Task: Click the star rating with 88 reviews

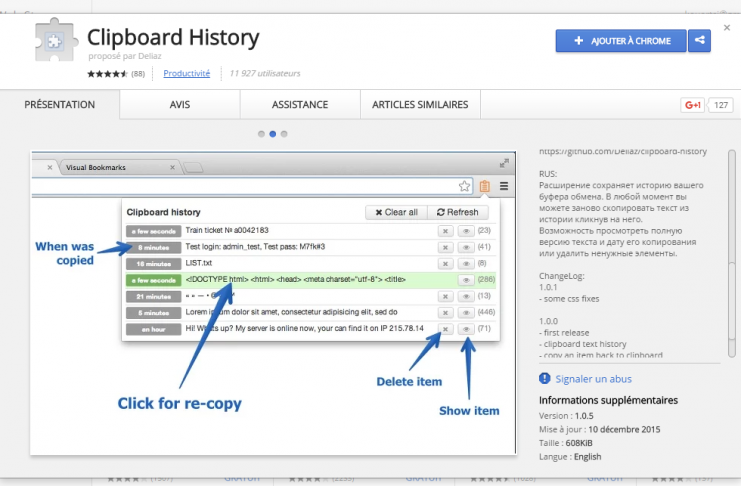Action: 116,74
